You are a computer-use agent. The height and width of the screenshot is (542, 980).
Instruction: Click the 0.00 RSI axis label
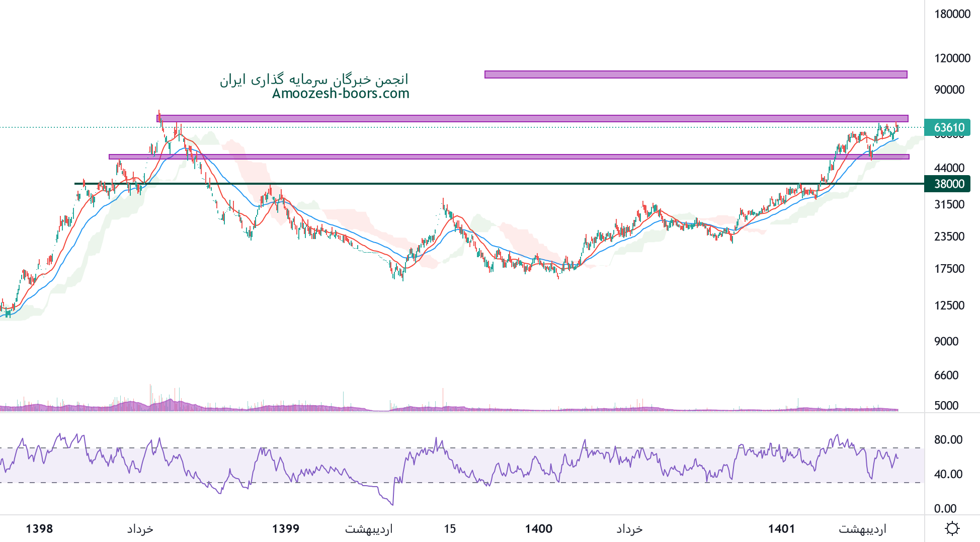pos(945,508)
